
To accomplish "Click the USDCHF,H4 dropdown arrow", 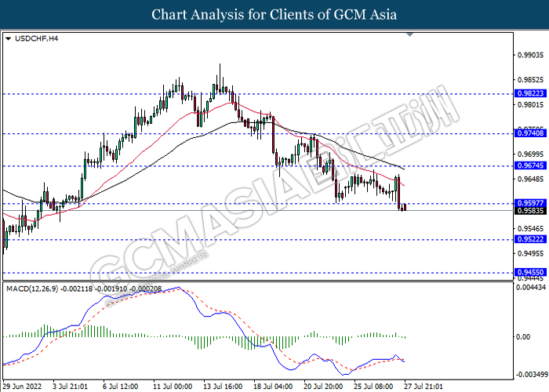I will (9, 39).
